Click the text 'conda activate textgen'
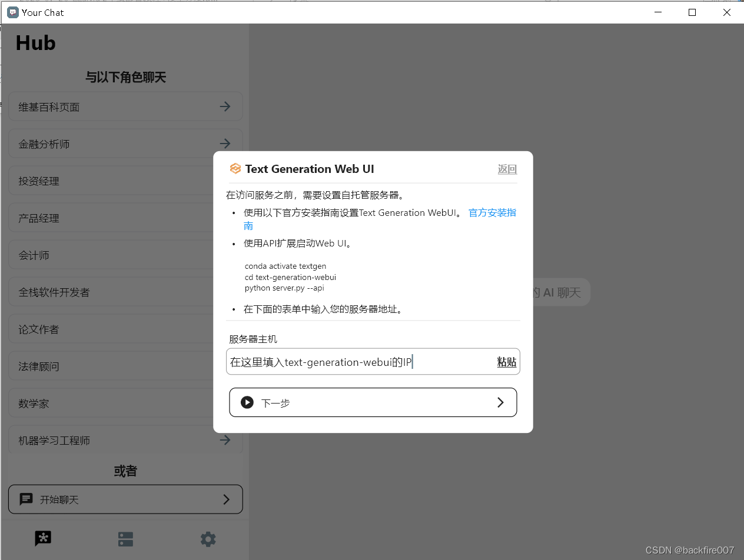Viewport: 744px width, 560px height. tap(285, 266)
